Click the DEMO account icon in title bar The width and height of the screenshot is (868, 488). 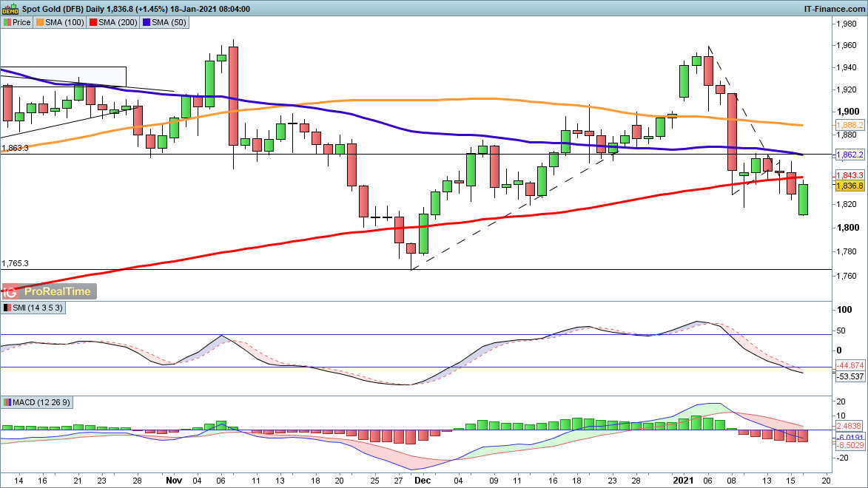click(10, 9)
